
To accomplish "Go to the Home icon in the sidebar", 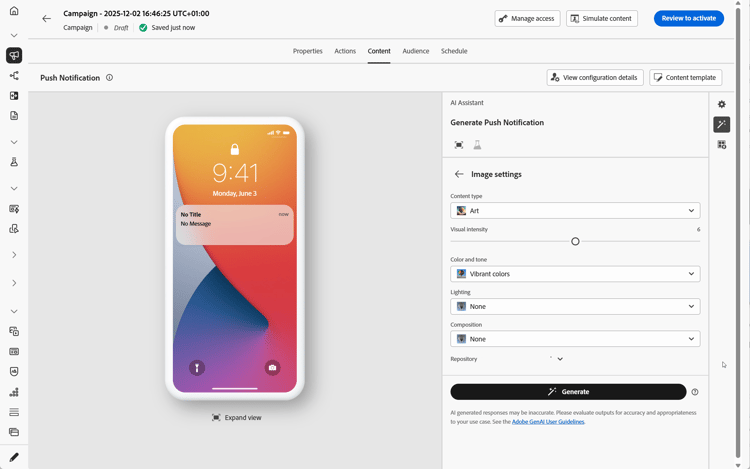I will pyautogui.click(x=14, y=11).
